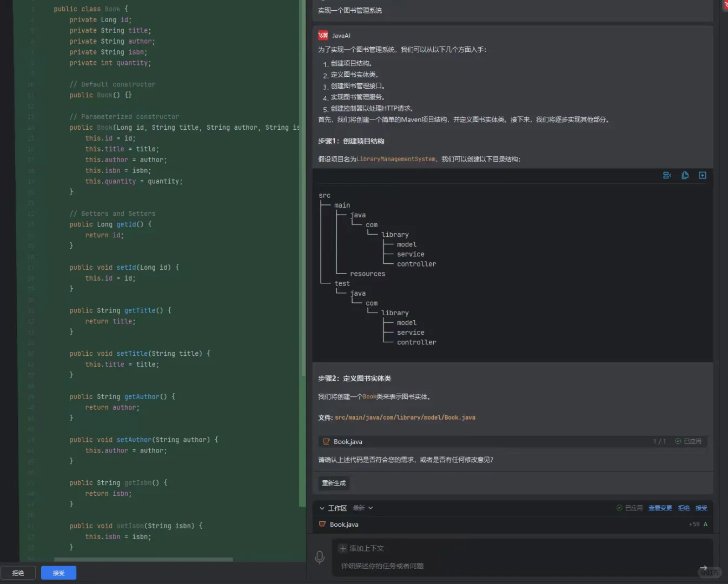The image size is (728, 584).
Task: Click the JavaAI red logo icon
Action: tap(323, 36)
